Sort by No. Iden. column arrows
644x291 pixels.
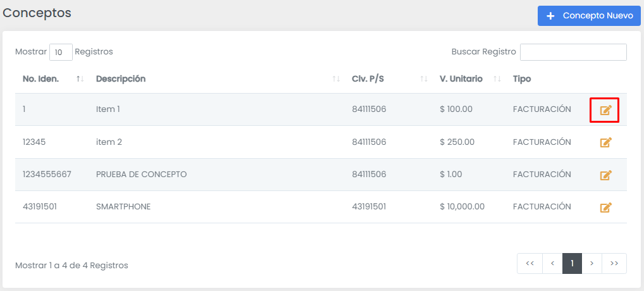click(x=80, y=79)
